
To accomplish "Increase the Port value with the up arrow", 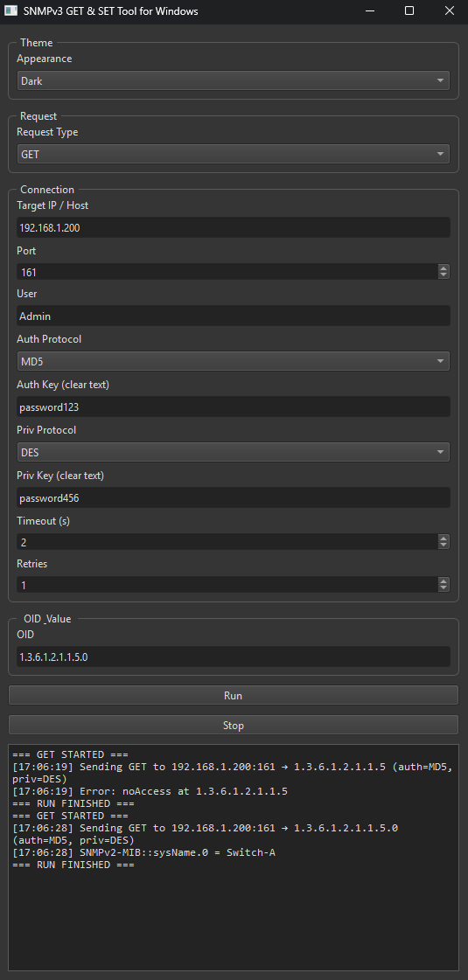I will tap(444, 268).
